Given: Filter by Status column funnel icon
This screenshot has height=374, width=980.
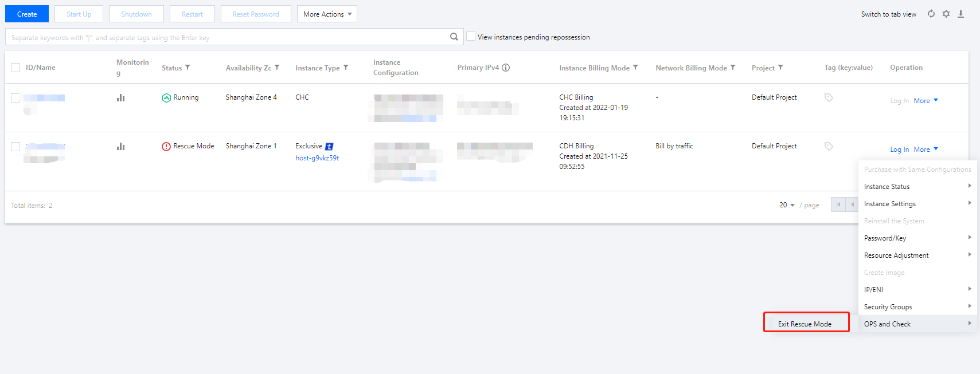Looking at the screenshot, I should (x=188, y=68).
